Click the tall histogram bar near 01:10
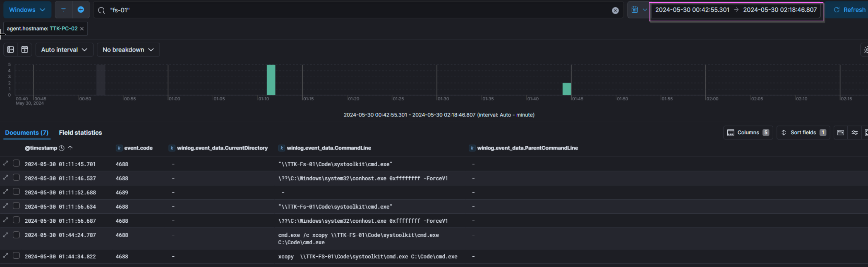This screenshot has height=267, width=868. point(271,80)
